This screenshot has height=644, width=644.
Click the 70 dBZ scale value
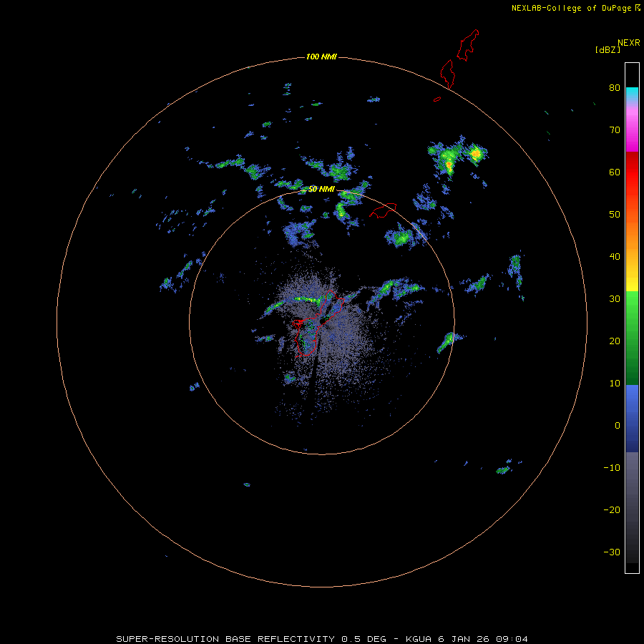[x=615, y=130]
